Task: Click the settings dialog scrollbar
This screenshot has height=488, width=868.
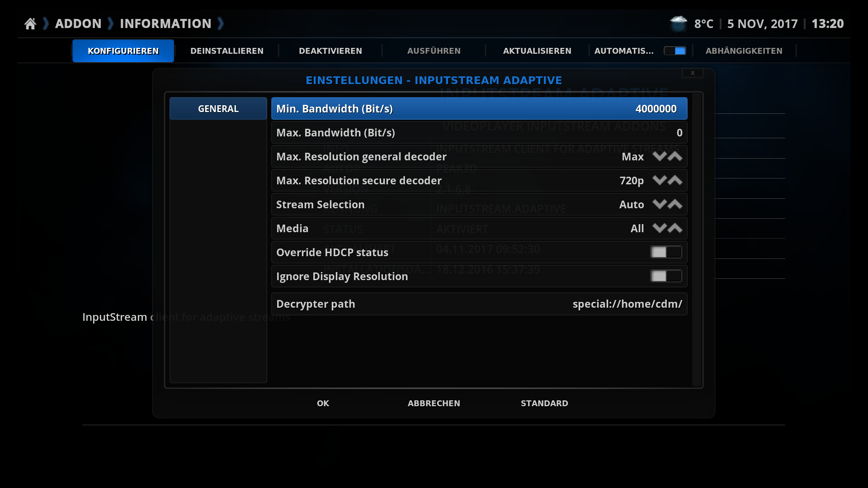Action: click(x=697, y=239)
